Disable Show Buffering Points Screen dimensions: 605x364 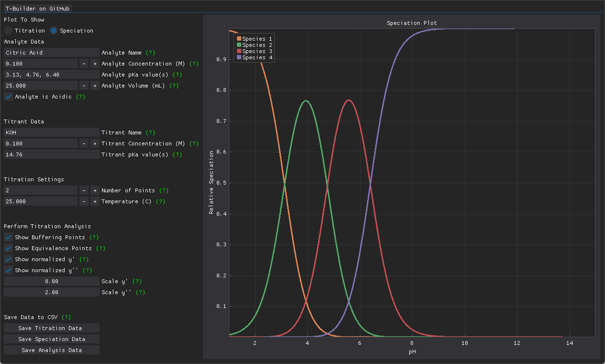point(8,237)
